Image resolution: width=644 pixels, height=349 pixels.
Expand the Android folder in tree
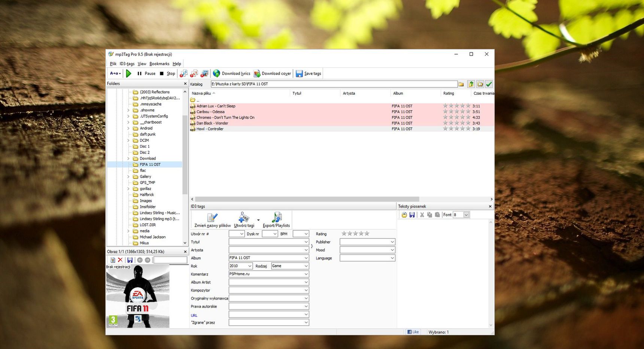128,128
